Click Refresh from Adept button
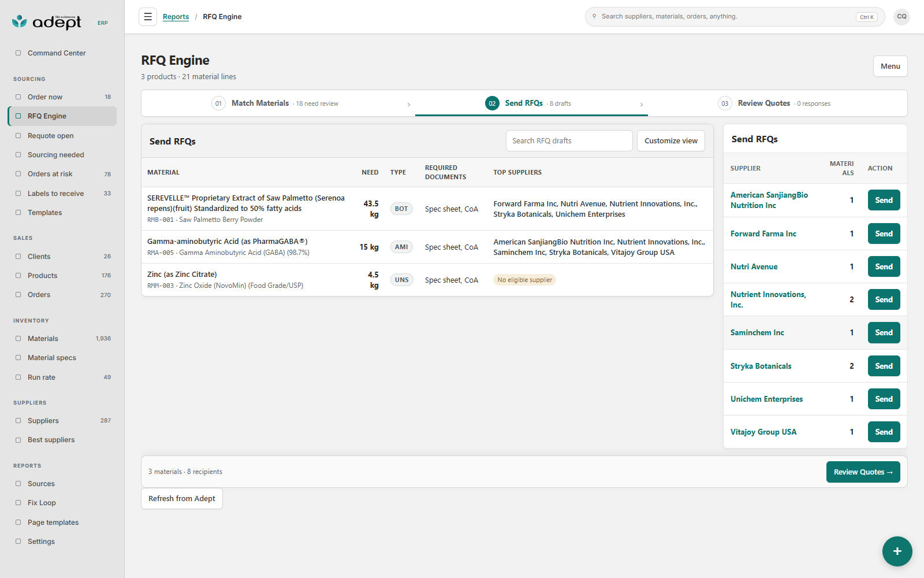This screenshot has height=578, width=924. pos(182,499)
